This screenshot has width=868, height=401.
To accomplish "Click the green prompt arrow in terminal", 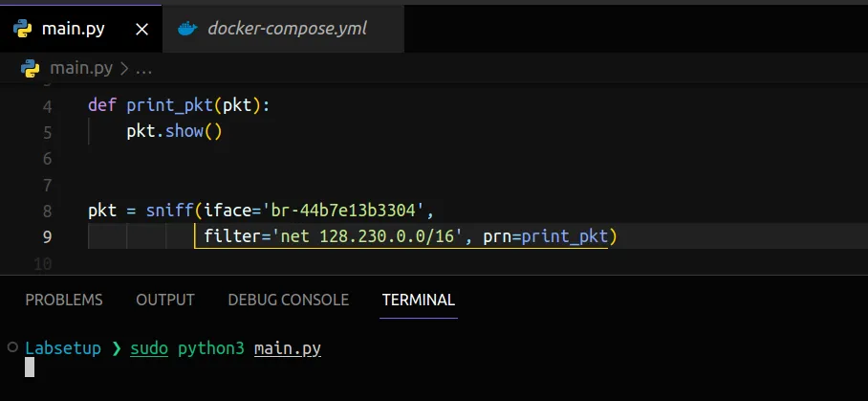I will (x=117, y=348).
